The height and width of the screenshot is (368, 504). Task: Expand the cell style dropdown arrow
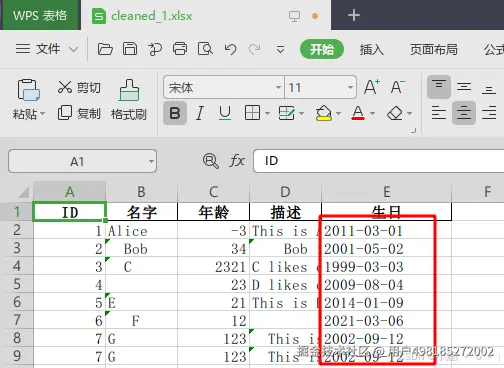[x=302, y=113]
